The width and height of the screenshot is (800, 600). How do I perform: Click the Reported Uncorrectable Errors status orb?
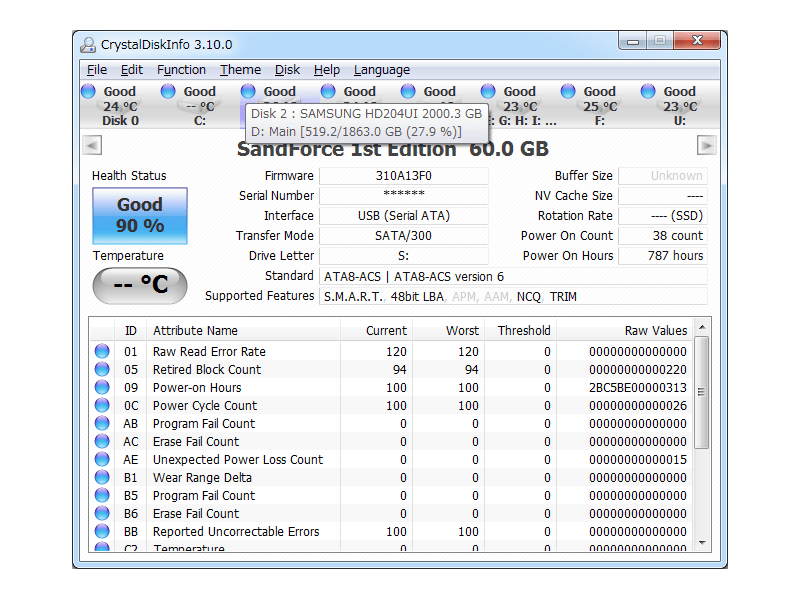pyautogui.click(x=102, y=532)
